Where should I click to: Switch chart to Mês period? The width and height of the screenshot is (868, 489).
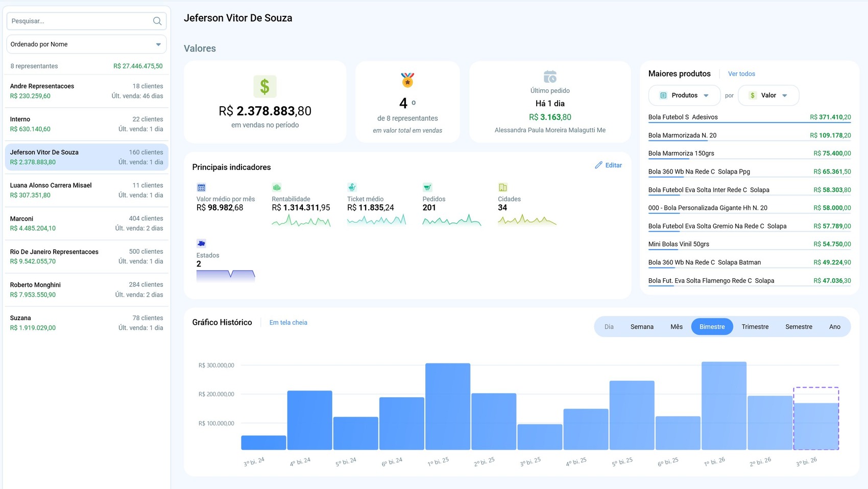click(x=677, y=327)
